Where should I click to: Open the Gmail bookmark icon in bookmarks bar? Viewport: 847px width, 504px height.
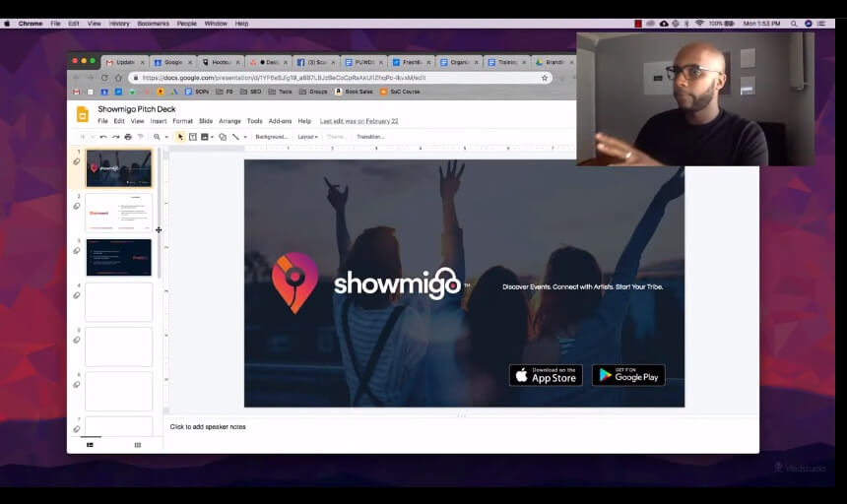pos(76,92)
